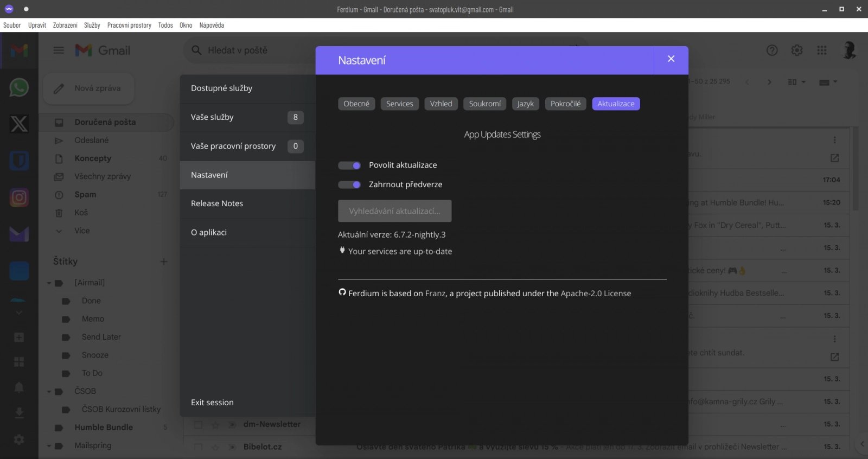Open the Franz project link
The width and height of the screenshot is (868, 459).
[x=436, y=294]
